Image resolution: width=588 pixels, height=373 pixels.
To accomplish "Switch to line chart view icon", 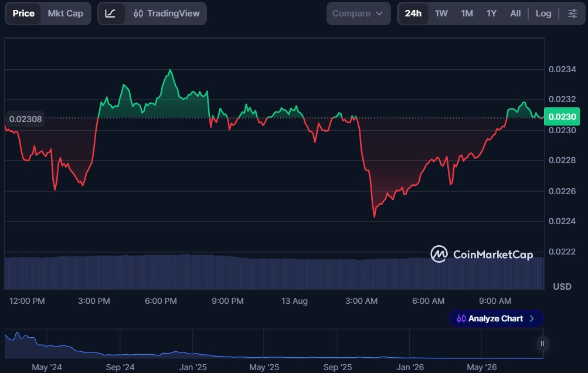I will (x=110, y=13).
